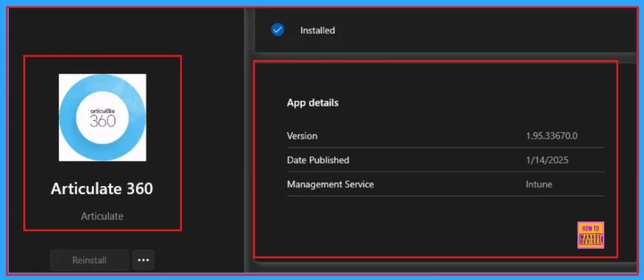The image size is (644, 280).
Task: Open the three-dots more options menu
Action: coord(143,260)
